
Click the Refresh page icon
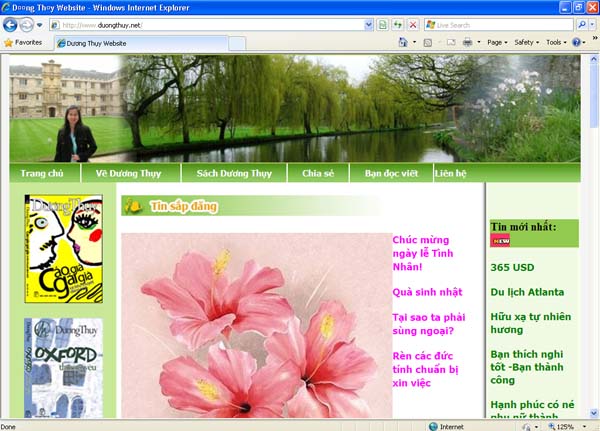pos(398,24)
